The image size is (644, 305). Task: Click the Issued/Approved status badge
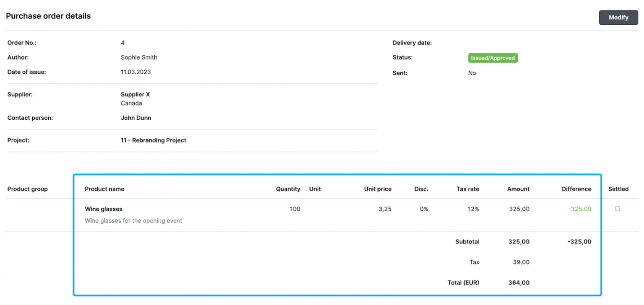(x=493, y=58)
